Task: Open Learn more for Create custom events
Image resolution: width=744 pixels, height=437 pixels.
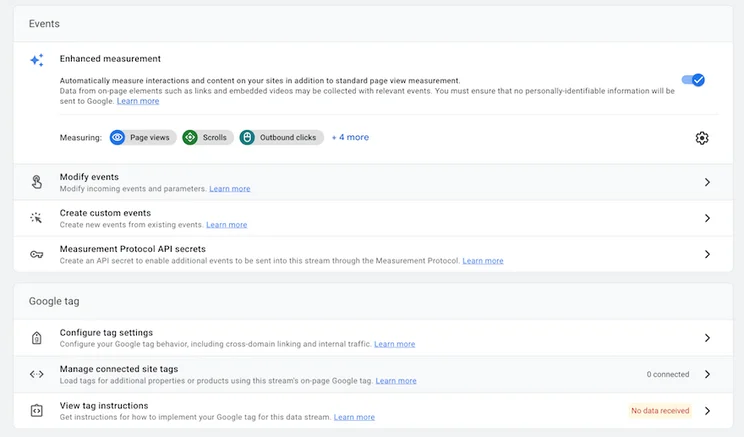Action: pyautogui.click(x=226, y=225)
